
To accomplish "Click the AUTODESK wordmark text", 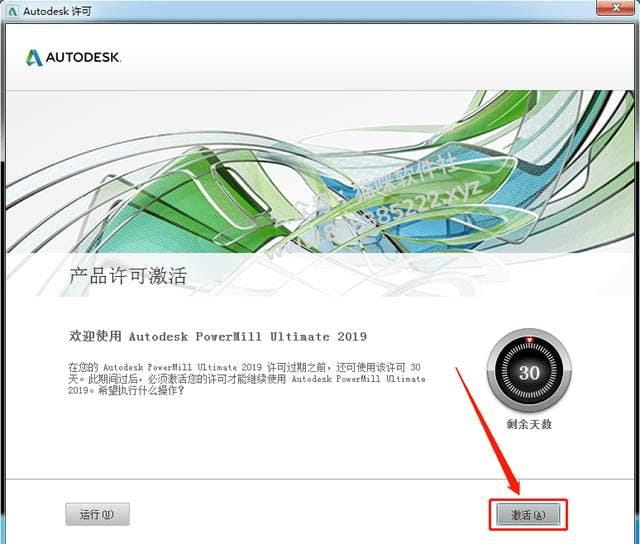I will point(83,57).
